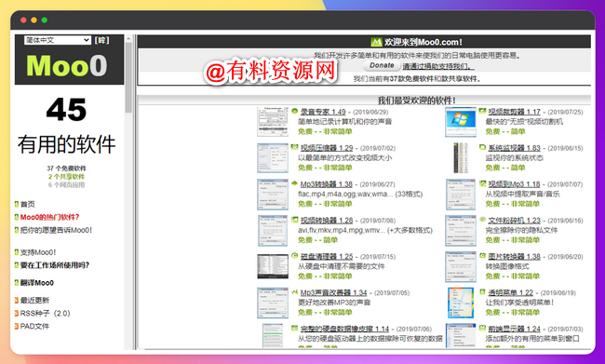Click orange icon beside PAD文件
Screen dimensions: 605x364
click(17, 326)
